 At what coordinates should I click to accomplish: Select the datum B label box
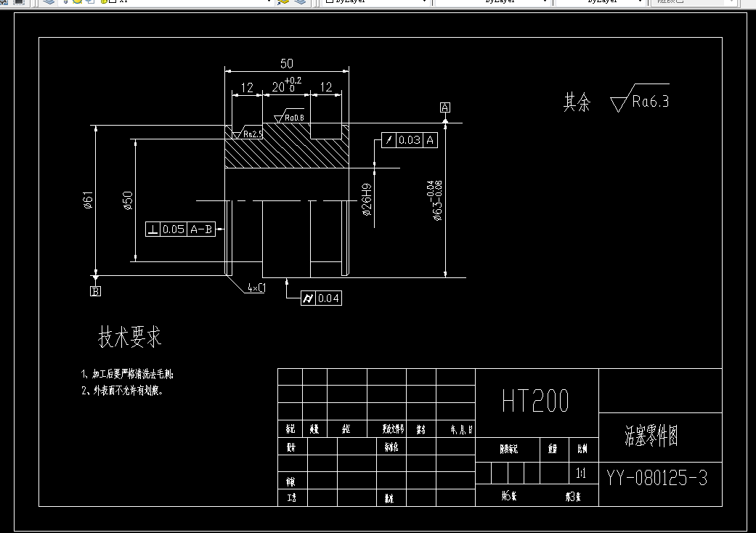point(95,291)
